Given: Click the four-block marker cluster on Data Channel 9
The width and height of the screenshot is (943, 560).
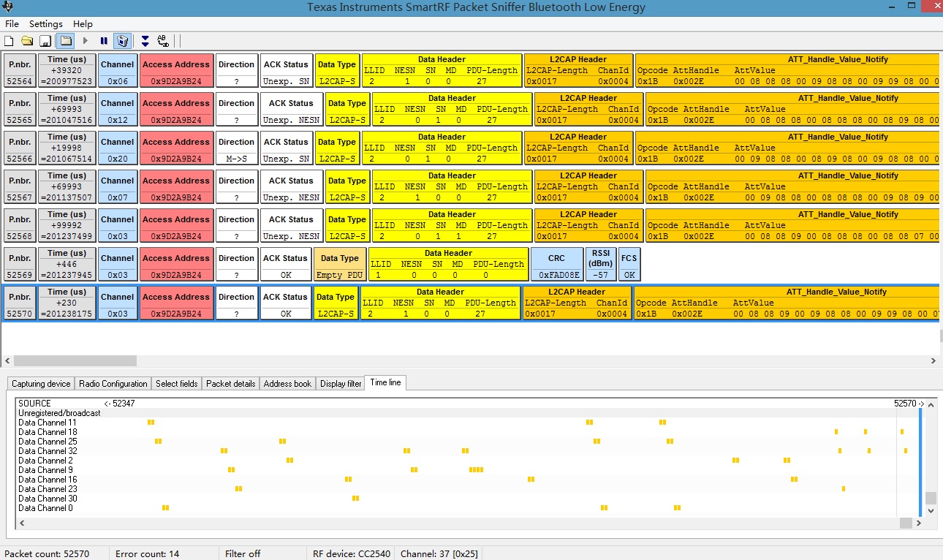Looking at the screenshot, I should tap(476, 470).
